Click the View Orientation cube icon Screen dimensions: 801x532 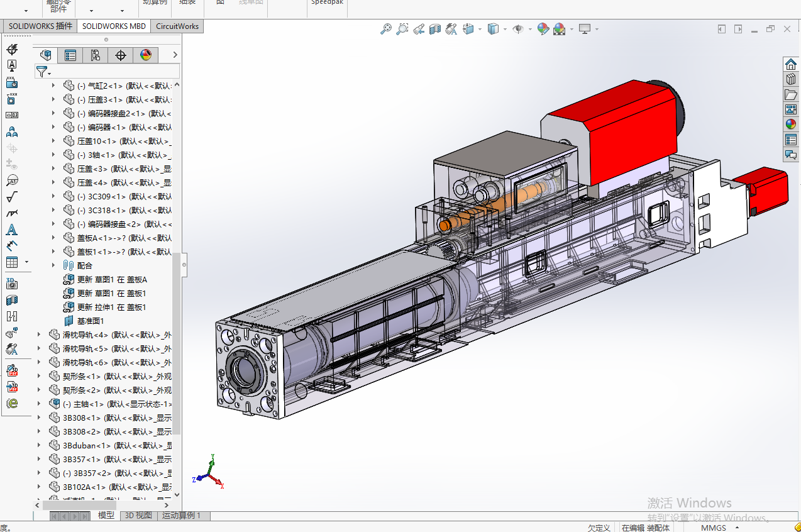468,29
